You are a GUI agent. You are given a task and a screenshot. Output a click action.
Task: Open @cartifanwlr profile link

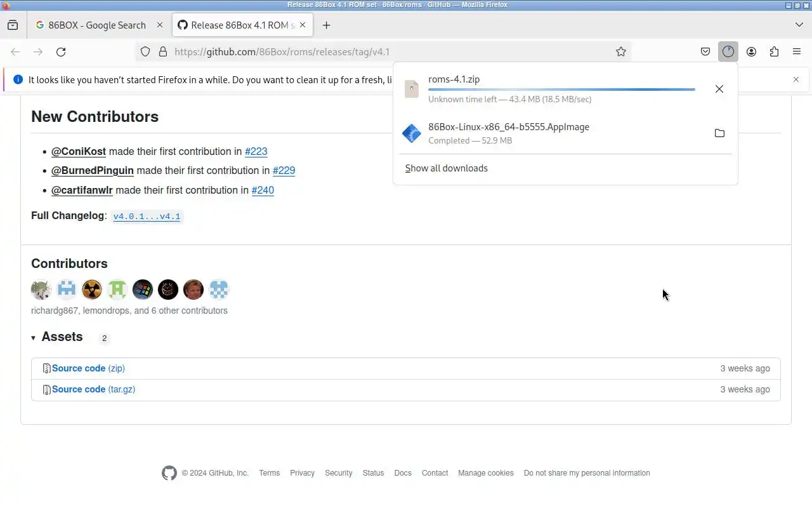(82, 190)
